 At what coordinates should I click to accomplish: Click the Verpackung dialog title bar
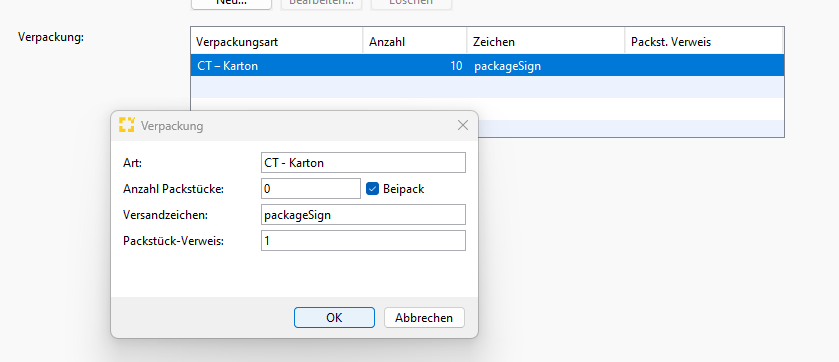[x=294, y=126]
